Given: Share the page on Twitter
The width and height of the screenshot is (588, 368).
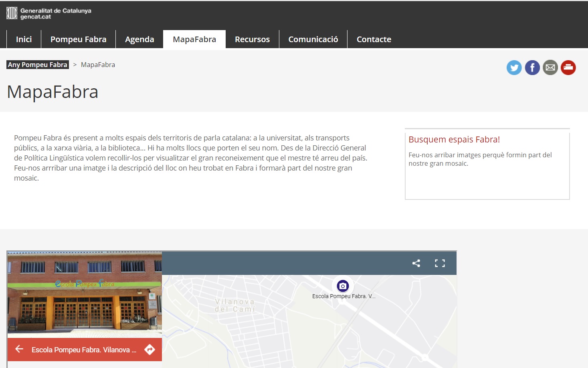Looking at the screenshot, I should (x=514, y=68).
